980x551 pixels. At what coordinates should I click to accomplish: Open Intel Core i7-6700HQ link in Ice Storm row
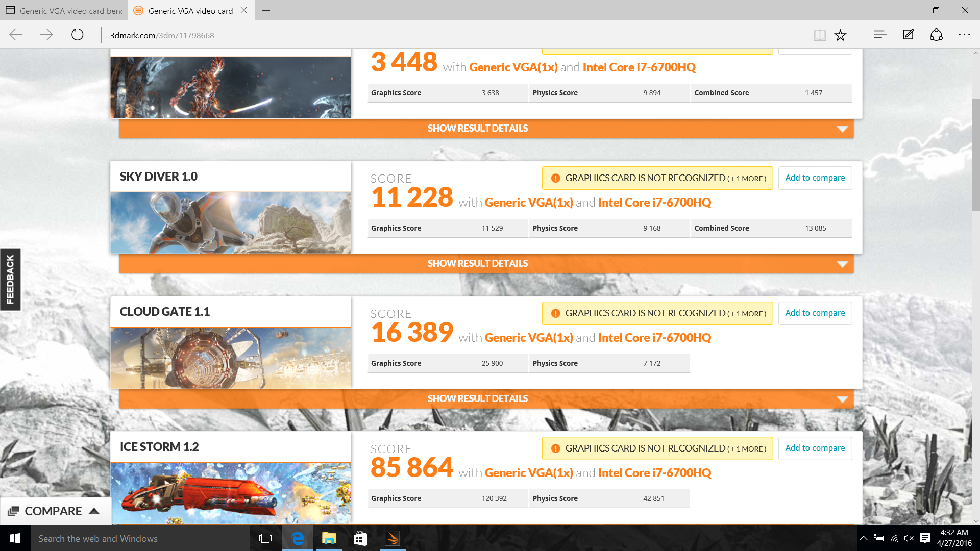point(654,473)
